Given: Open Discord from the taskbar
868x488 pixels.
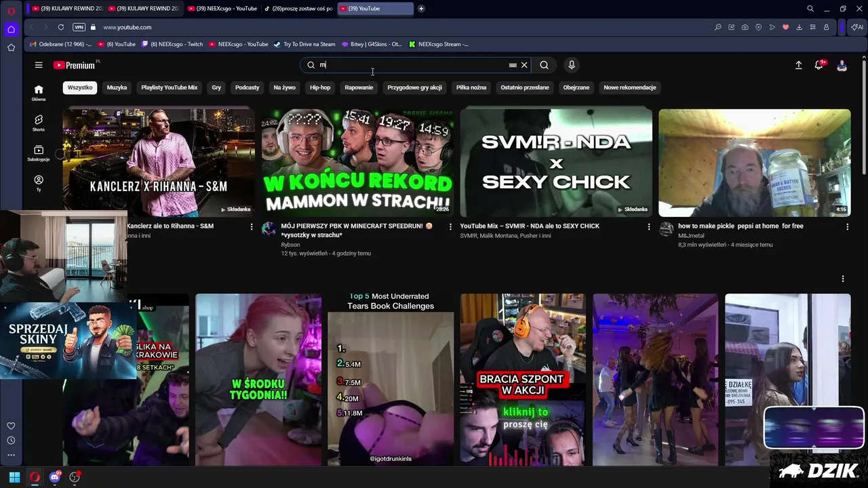Looking at the screenshot, I should (55, 477).
